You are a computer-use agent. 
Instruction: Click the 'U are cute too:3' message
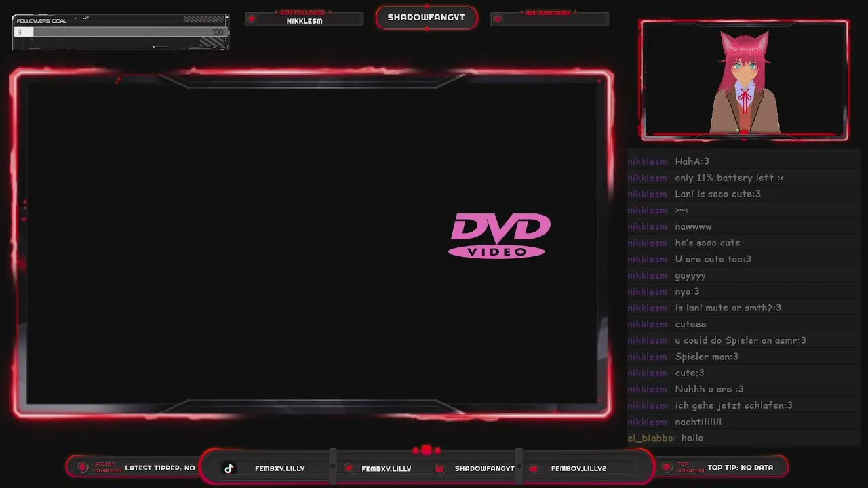(x=713, y=259)
